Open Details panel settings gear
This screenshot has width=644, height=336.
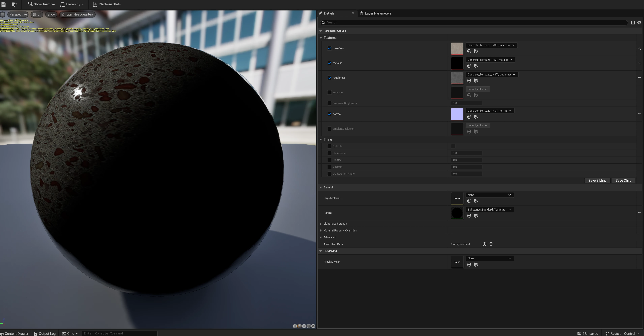pos(639,22)
